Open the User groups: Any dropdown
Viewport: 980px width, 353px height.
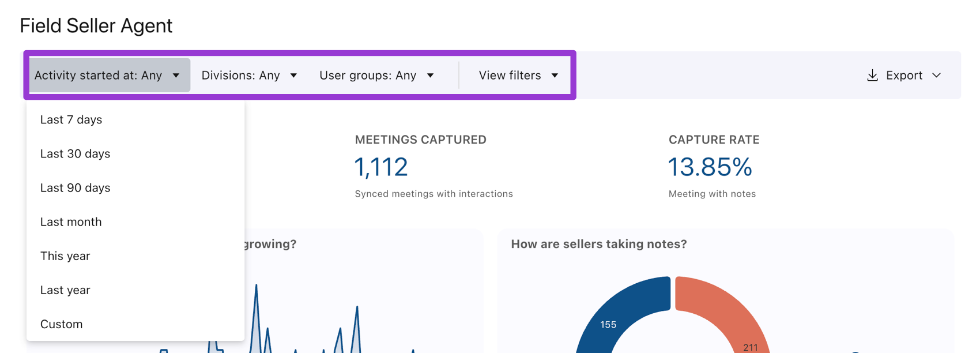(376, 76)
